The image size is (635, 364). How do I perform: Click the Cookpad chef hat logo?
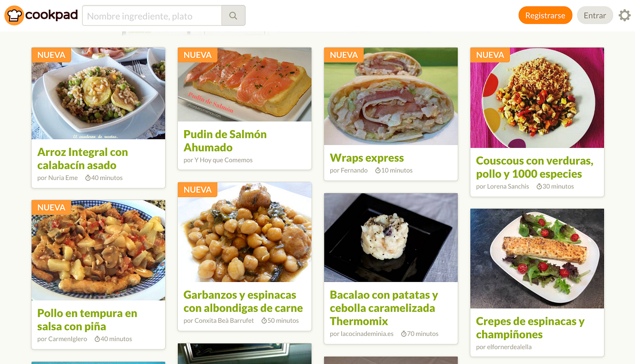(x=14, y=15)
